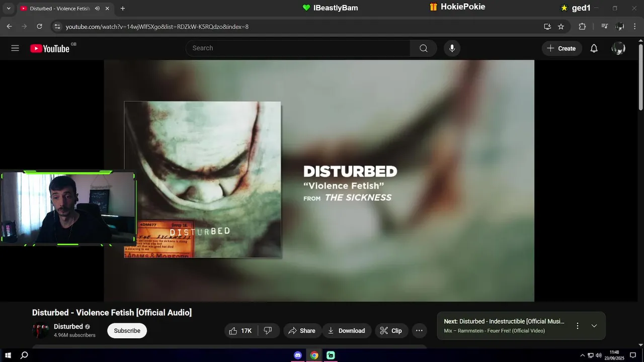This screenshot has width=644, height=362.
Task: Create a Clip of the video
Action: click(x=391, y=331)
